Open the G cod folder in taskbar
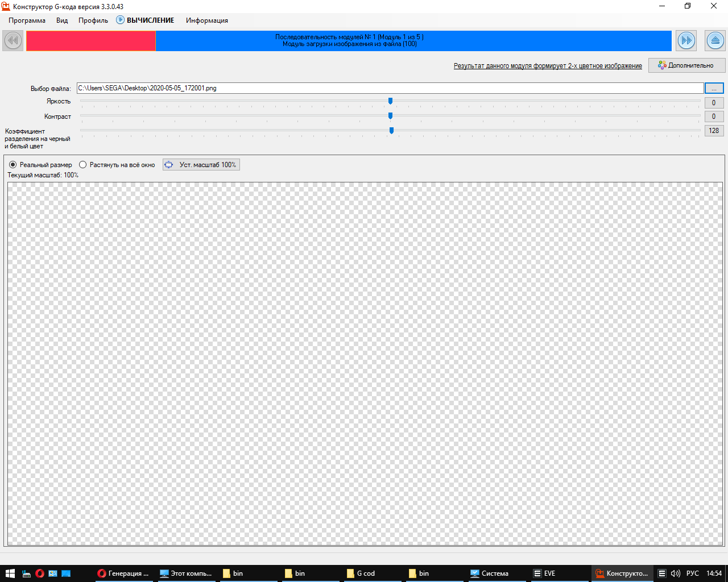Viewport: 728px width, 582px height. tap(362, 573)
